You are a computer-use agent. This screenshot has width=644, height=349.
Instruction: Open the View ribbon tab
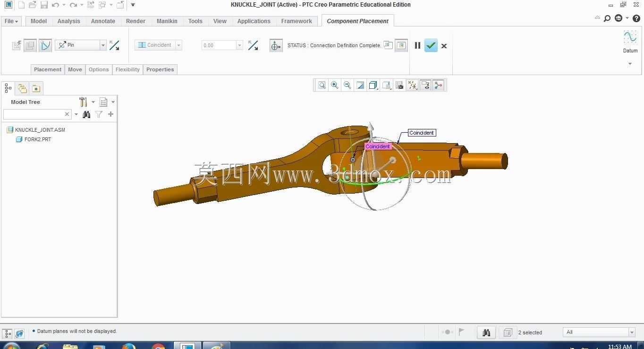[x=220, y=21]
